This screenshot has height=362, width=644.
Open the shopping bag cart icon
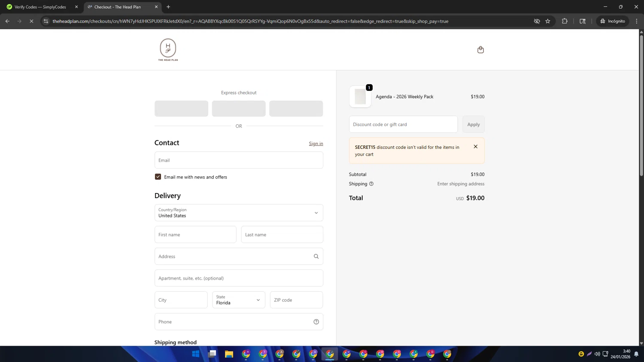480,50
